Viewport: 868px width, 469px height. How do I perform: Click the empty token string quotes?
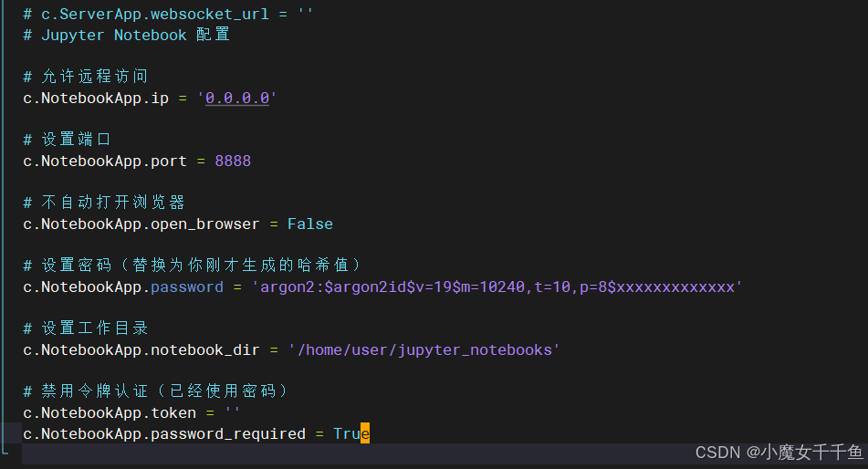(x=232, y=412)
